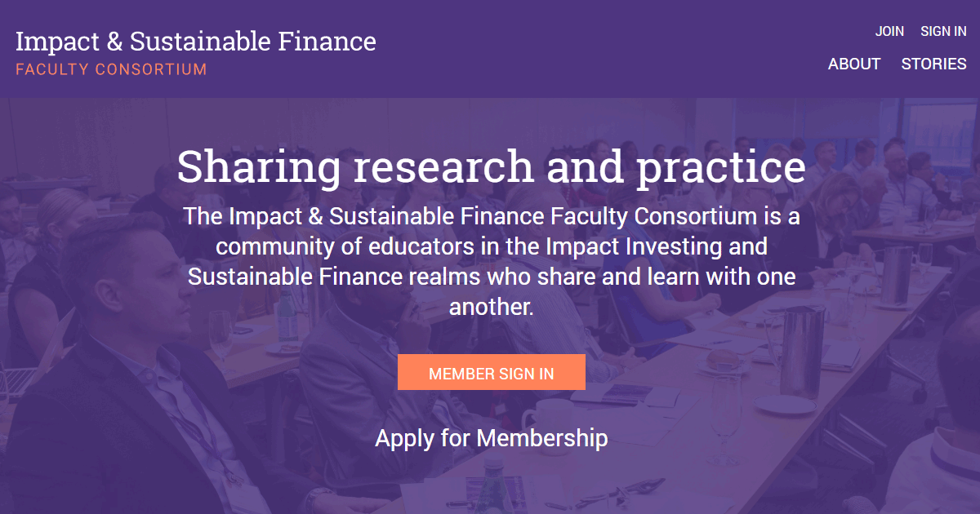The height and width of the screenshot is (514, 980).
Task: Click FACULTY CONSORTIUM under the site title
Action: point(111,69)
